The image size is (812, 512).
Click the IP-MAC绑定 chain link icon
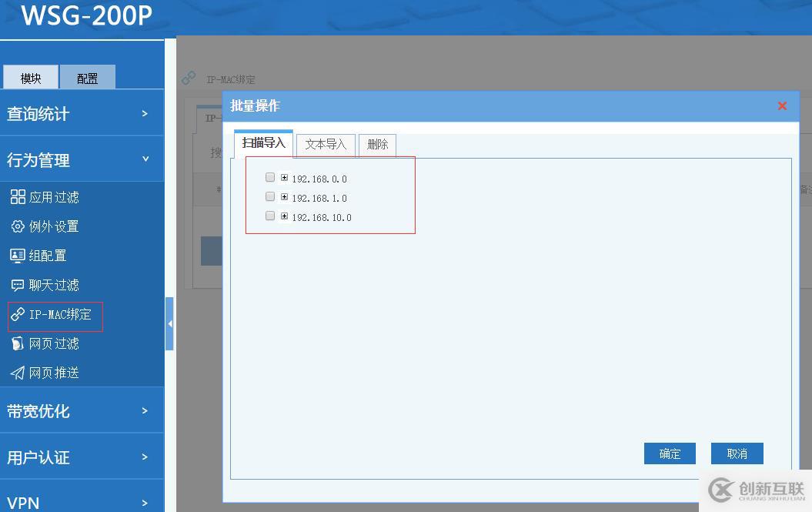pos(18,314)
